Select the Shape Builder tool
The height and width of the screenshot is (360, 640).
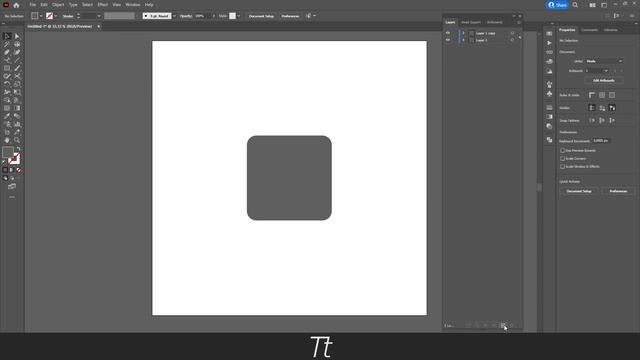(x=7, y=100)
